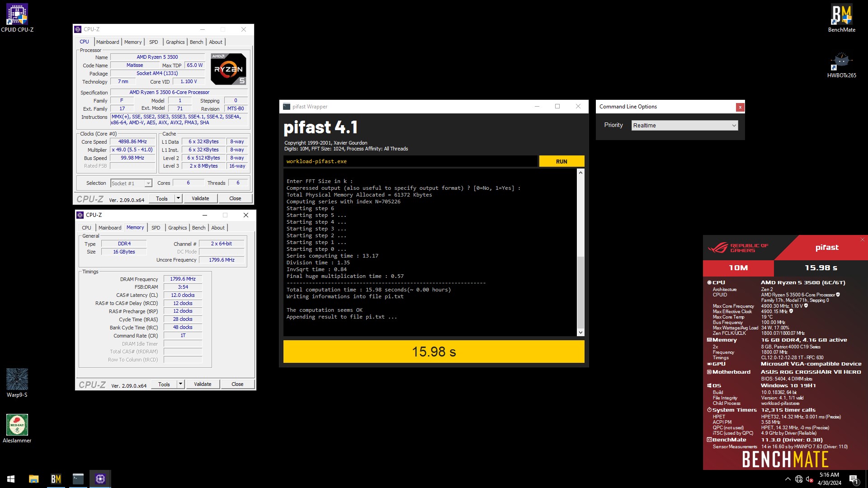Switch to Memory tab in top CPU-Z
Screen dimensions: 868x488
(x=133, y=42)
